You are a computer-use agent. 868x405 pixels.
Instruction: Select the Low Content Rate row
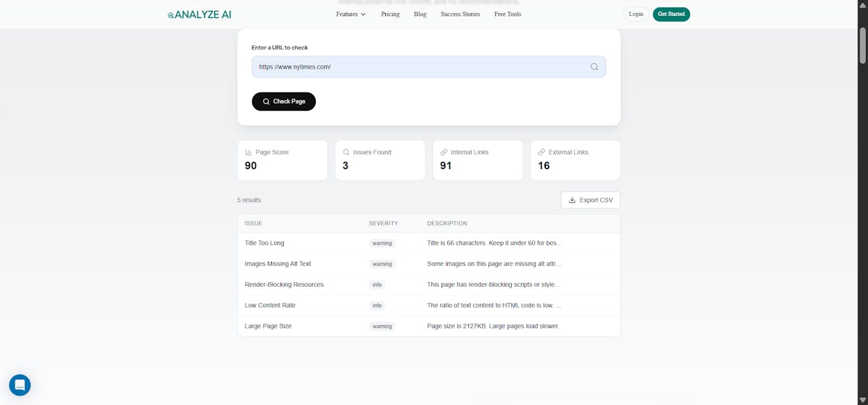click(x=428, y=306)
